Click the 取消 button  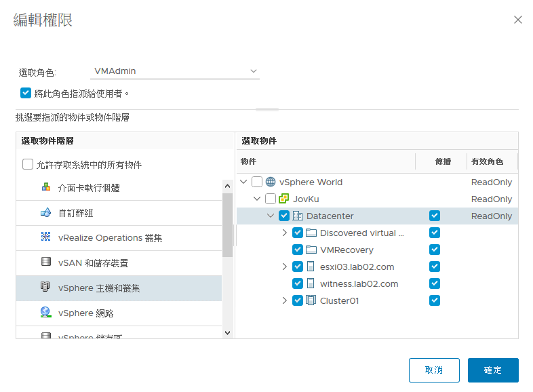click(434, 370)
